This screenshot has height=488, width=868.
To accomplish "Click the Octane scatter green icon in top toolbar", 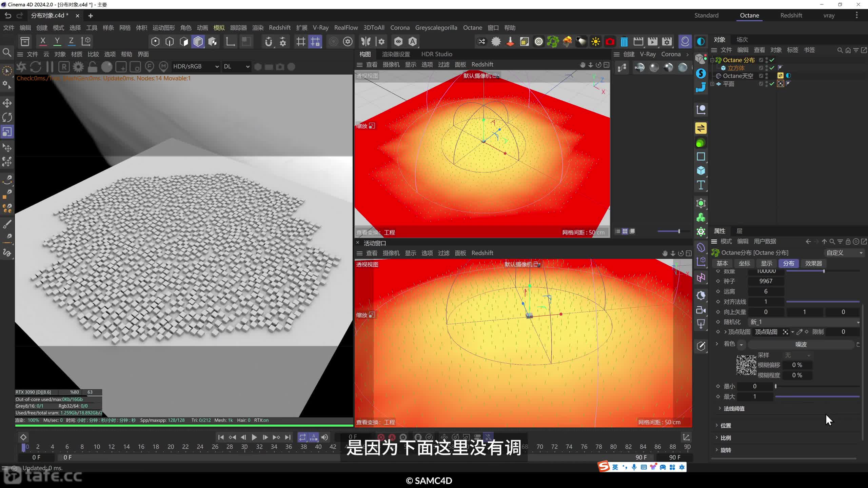I will tap(553, 42).
